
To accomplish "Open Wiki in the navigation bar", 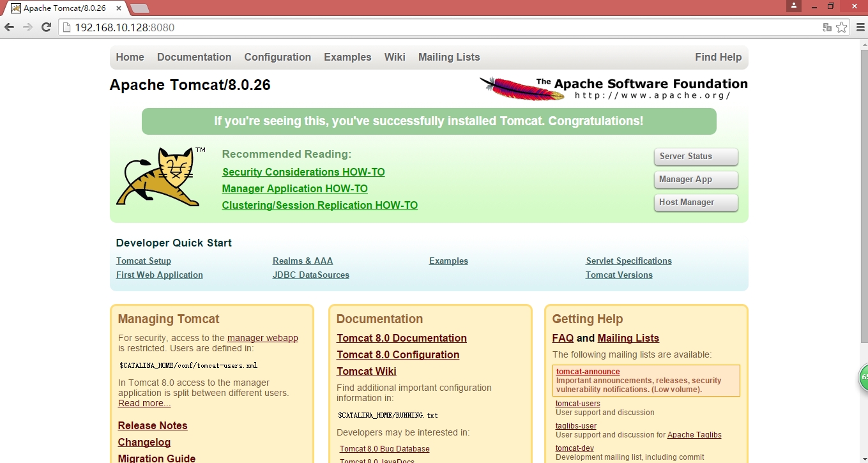I will coord(395,57).
